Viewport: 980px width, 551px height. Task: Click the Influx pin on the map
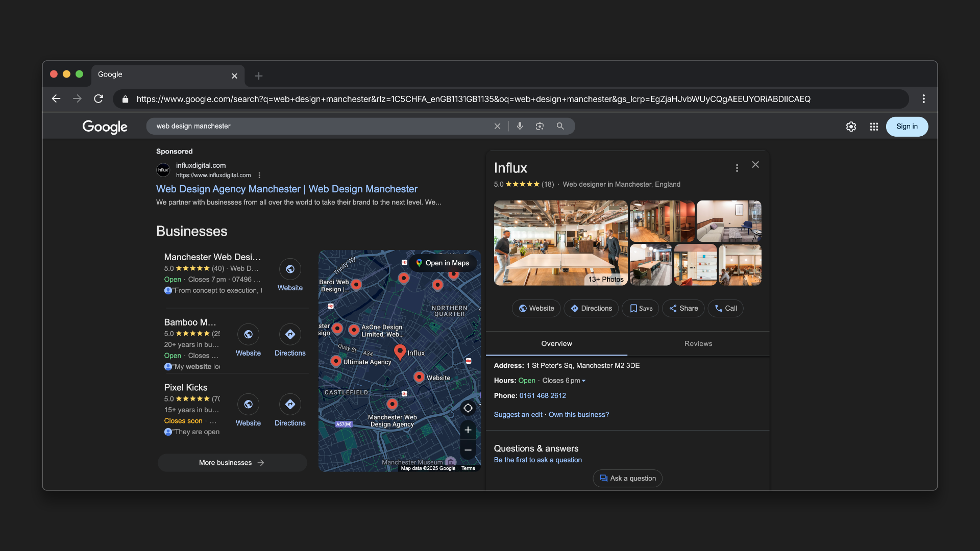tap(400, 352)
